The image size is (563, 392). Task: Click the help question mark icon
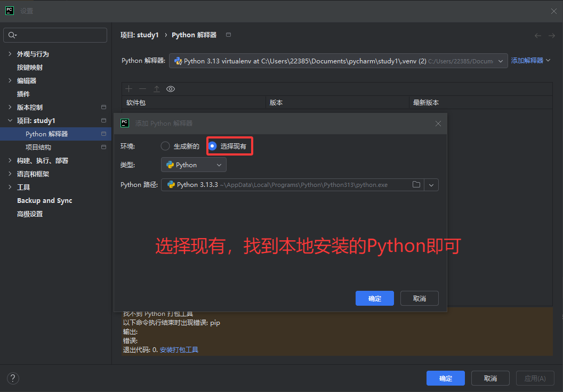pyautogui.click(x=13, y=378)
